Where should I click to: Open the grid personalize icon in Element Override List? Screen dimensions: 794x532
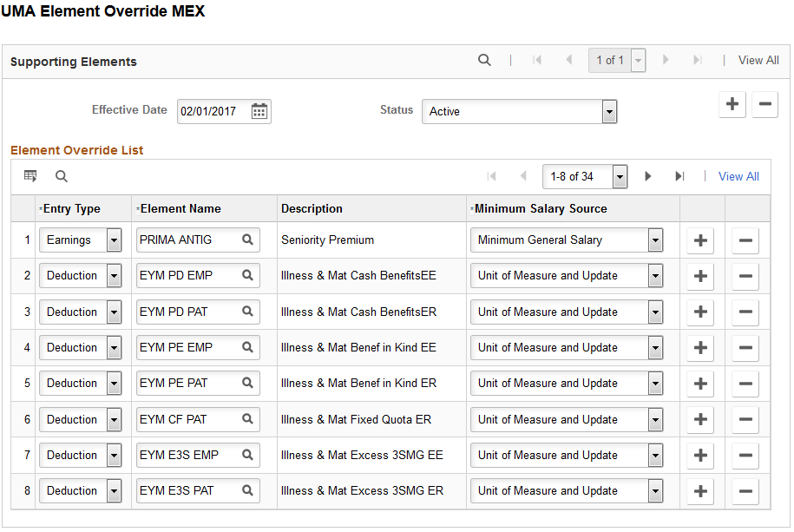[x=30, y=176]
